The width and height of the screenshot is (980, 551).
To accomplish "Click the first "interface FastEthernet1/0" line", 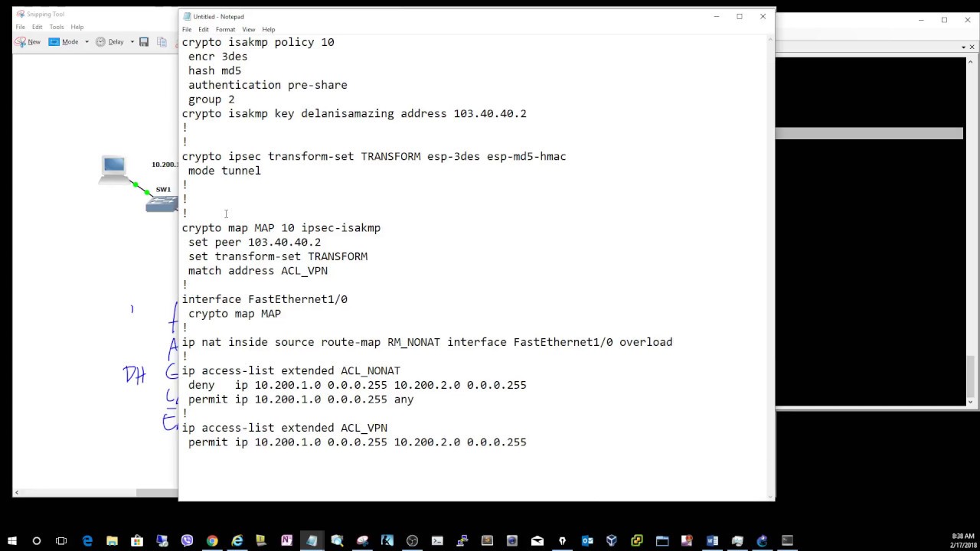I will pos(265,299).
